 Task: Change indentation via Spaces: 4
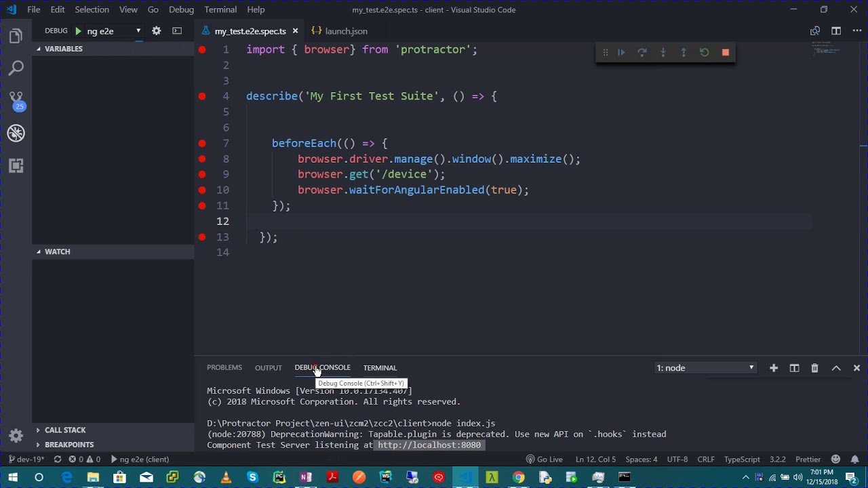click(641, 460)
